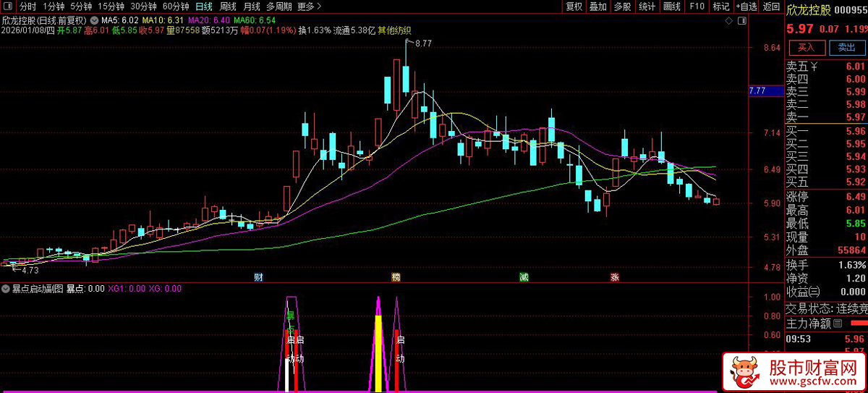Click the left panel toggle icon
Image resolution: width=868 pixels, height=393 pixels.
pyautogui.click(x=8, y=7)
